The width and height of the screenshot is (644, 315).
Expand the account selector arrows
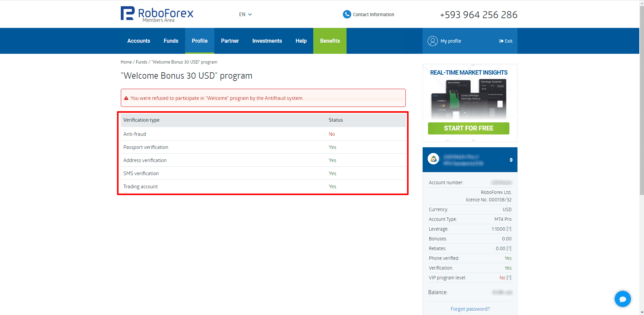coord(511,160)
